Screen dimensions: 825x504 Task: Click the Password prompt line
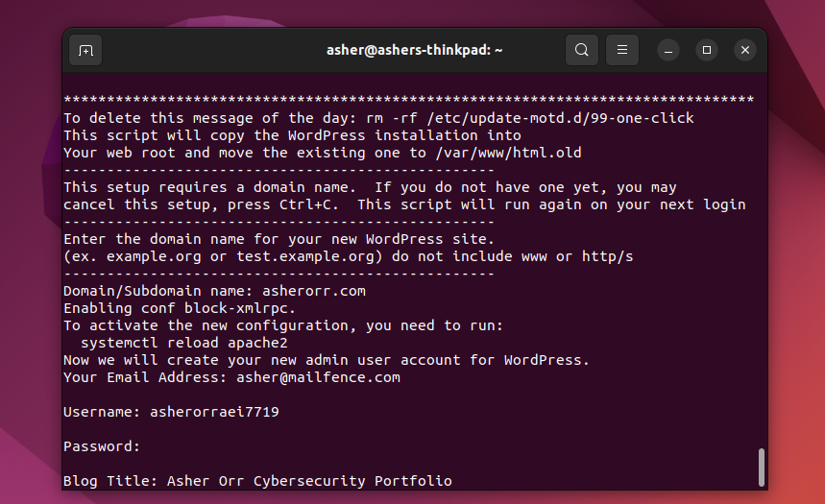pyautogui.click(x=102, y=446)
